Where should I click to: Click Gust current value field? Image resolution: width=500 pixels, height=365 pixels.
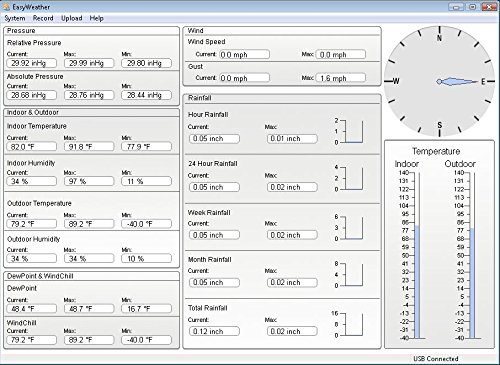[x=244, y=78]
